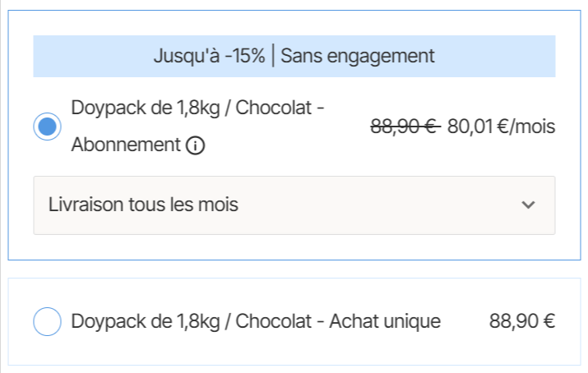Click the words Achat unique
588x373 pixels.
385,321
